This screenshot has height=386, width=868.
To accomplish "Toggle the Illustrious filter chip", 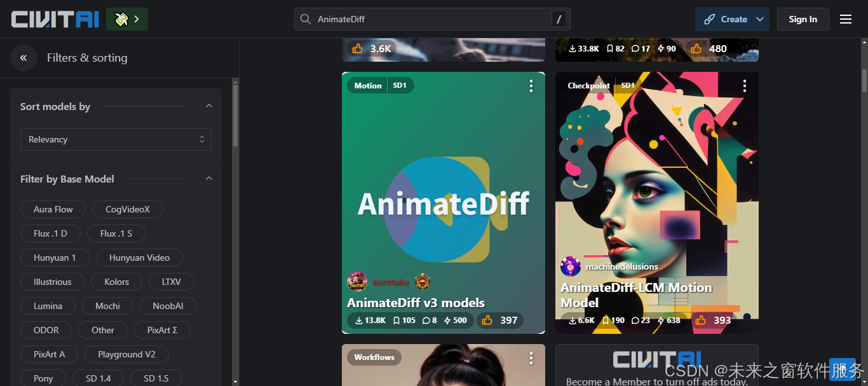I will click(53, 282).
